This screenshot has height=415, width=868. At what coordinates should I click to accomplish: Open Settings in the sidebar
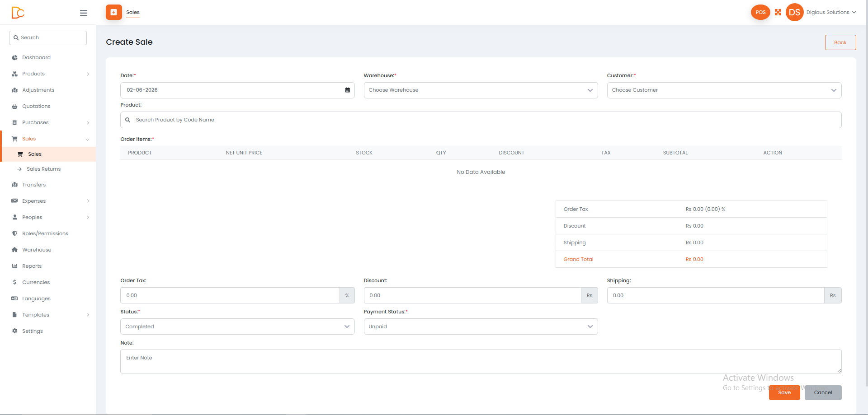click(x=33, y=331)
